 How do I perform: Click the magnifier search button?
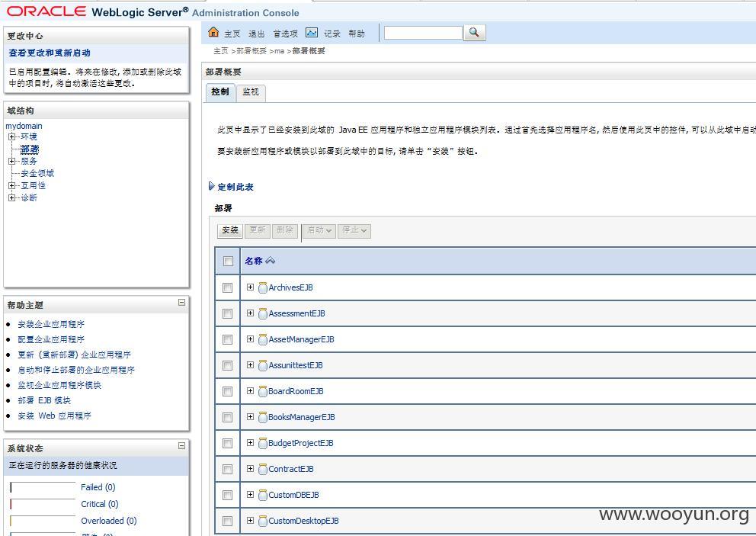tap(475, 32)
